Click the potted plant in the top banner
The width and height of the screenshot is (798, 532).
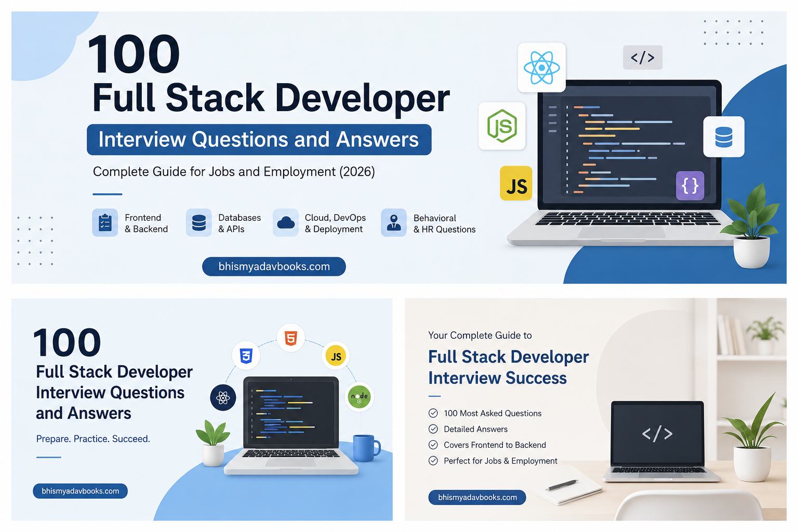click(x=751, y=226)
